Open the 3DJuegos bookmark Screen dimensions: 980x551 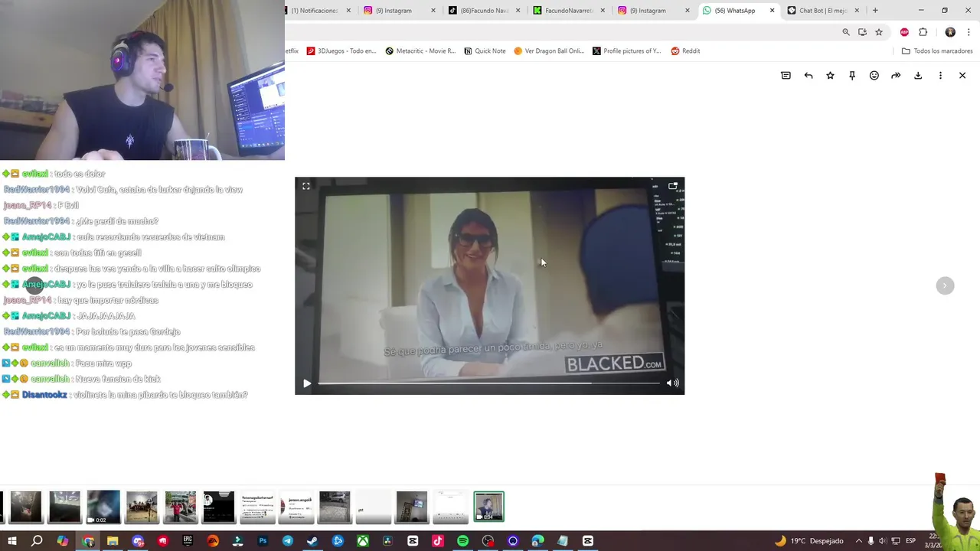click(341, 51)
